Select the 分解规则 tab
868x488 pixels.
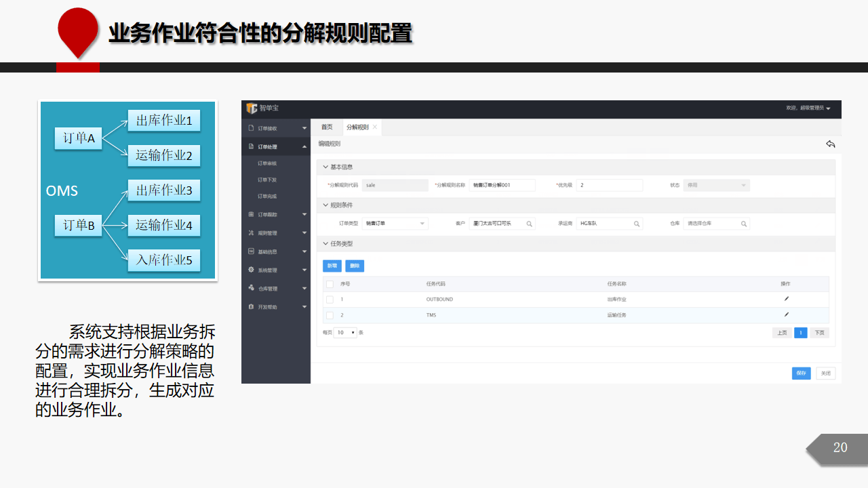click(357, 127)
